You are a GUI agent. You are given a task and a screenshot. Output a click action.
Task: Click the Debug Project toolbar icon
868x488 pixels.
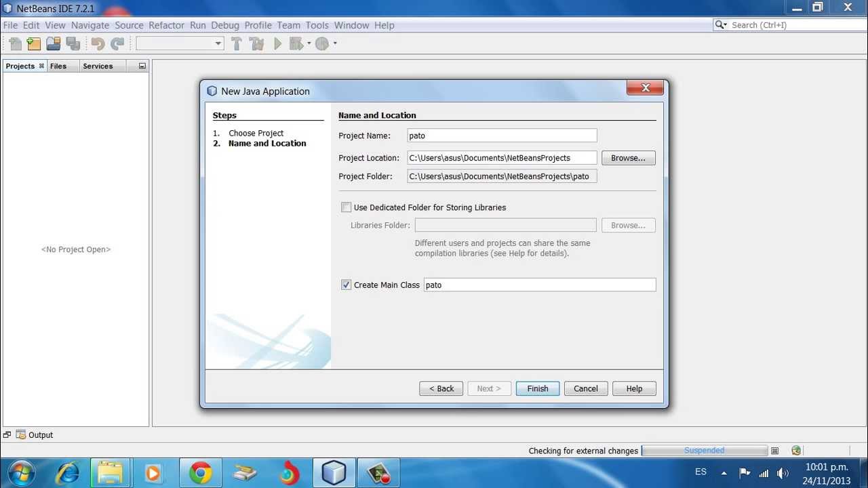click(x=296, y=43)
